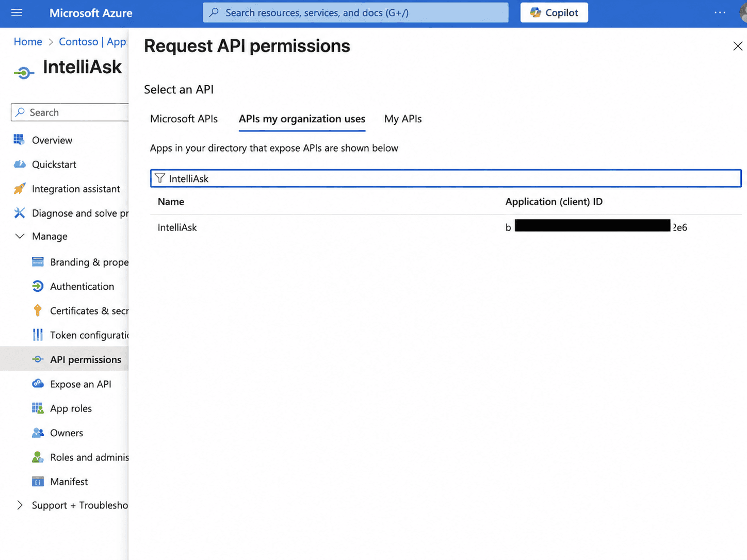Viewport: 747px width, 560px height.
Task: Select the APIs my organization uses tab
Action: pyautogui.click(x=302, y=119)
